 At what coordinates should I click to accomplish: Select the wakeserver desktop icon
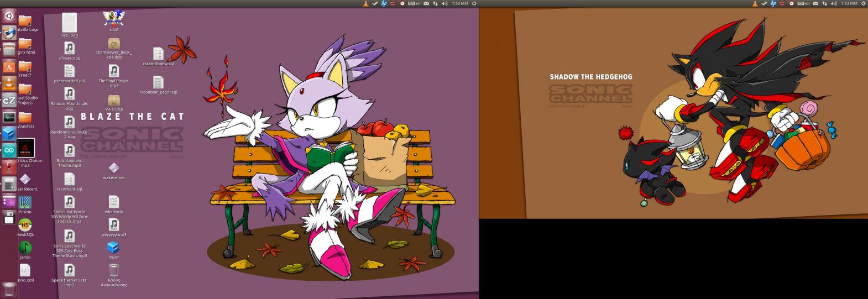pyautogui.click(x=113, y=171)
